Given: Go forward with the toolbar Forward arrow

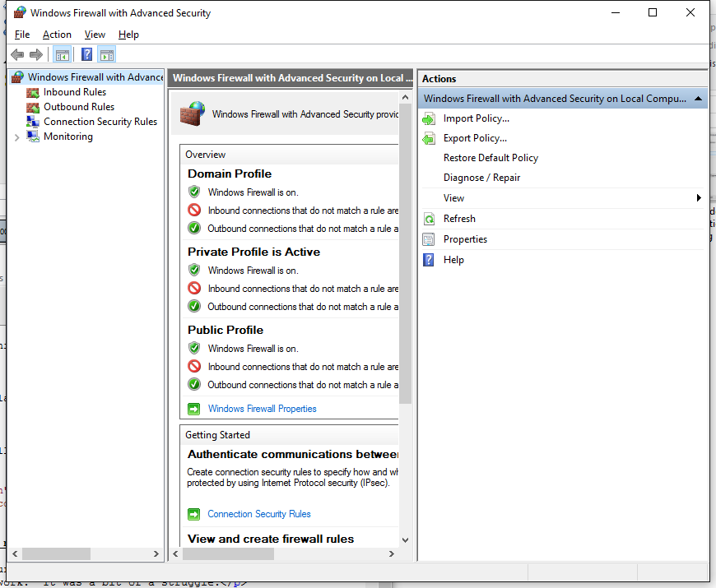Looking at the screenshot, I should (36, 55).
